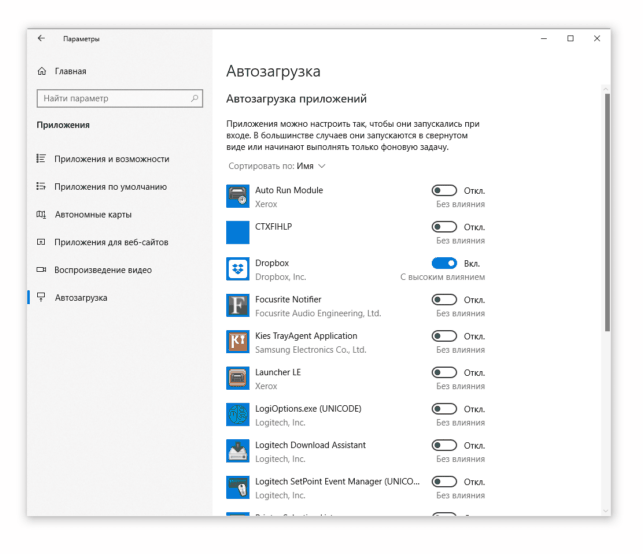Enable CTXFIHLP startup toggle
This screenshot has height=554, width=643.
click(x=444, y=227)
